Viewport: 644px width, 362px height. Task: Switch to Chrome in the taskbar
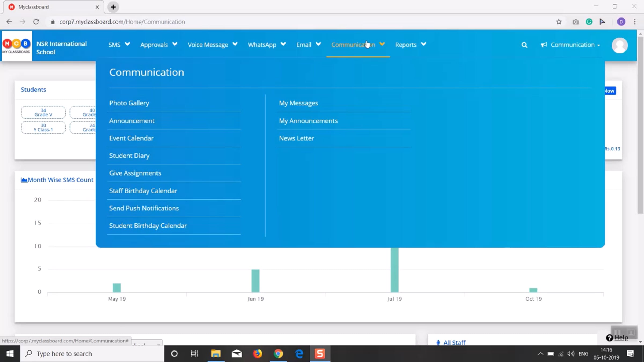coord(278,354)
